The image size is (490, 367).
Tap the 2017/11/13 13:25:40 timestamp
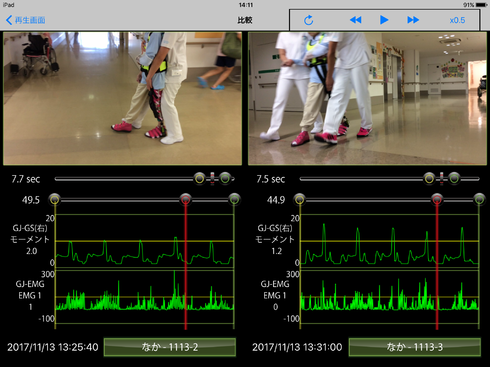pos(53,347)
